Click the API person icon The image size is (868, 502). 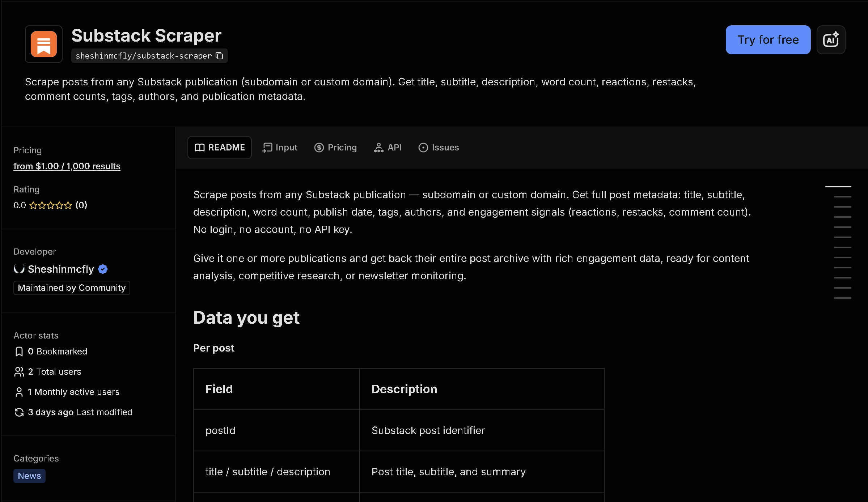click(x=378, y=148)
